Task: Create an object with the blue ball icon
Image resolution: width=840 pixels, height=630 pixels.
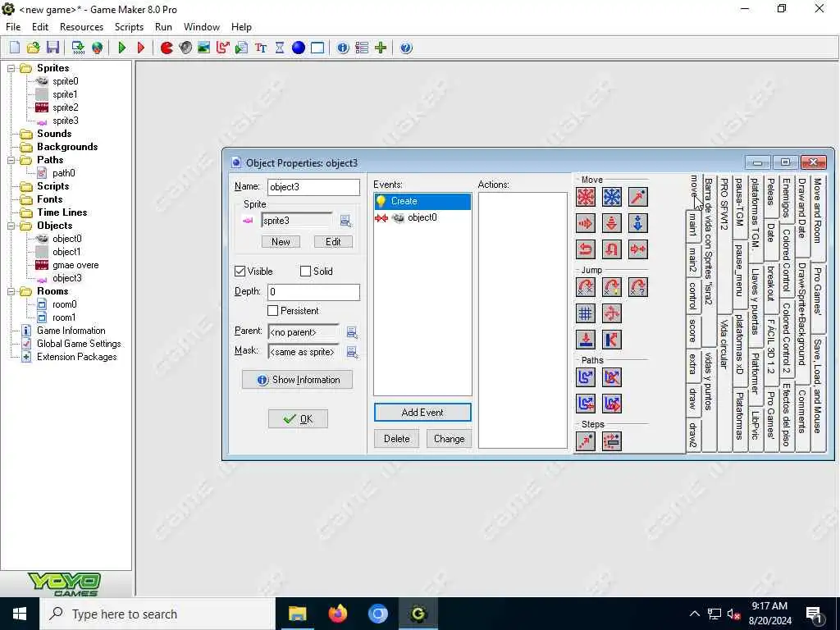Action: [x=299, y=48]
